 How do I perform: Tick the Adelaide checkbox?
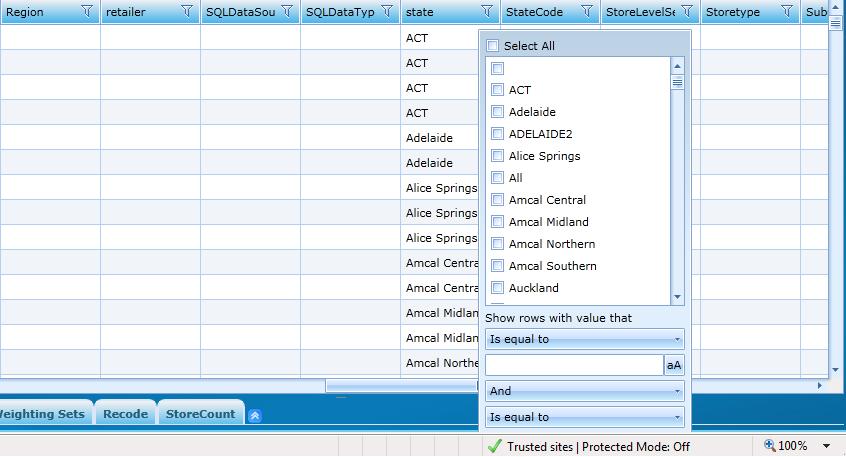497,112
